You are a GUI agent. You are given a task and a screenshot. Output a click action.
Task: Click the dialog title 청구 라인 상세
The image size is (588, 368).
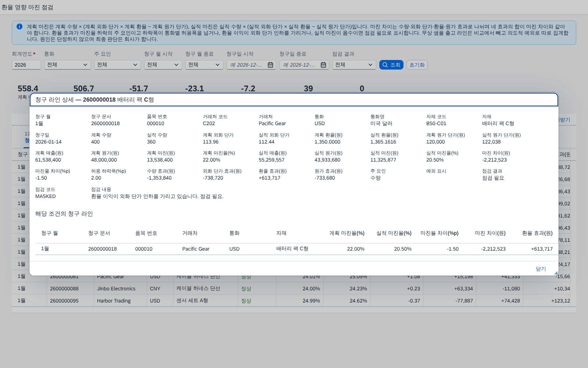pos(94,100)
